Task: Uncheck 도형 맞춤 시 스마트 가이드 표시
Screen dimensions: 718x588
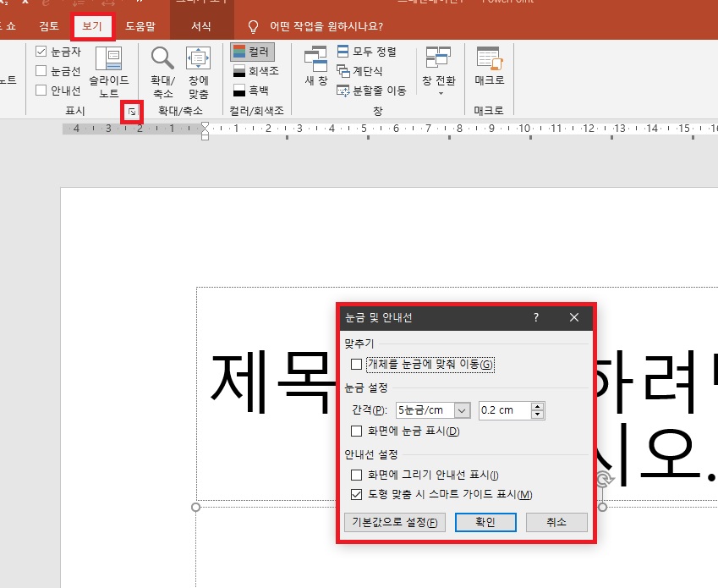Action: pyautogui.click(x=356, y=495)
